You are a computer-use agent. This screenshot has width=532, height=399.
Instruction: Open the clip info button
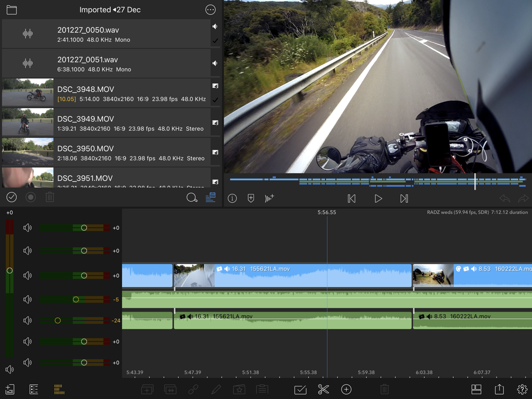click(232, 199)
